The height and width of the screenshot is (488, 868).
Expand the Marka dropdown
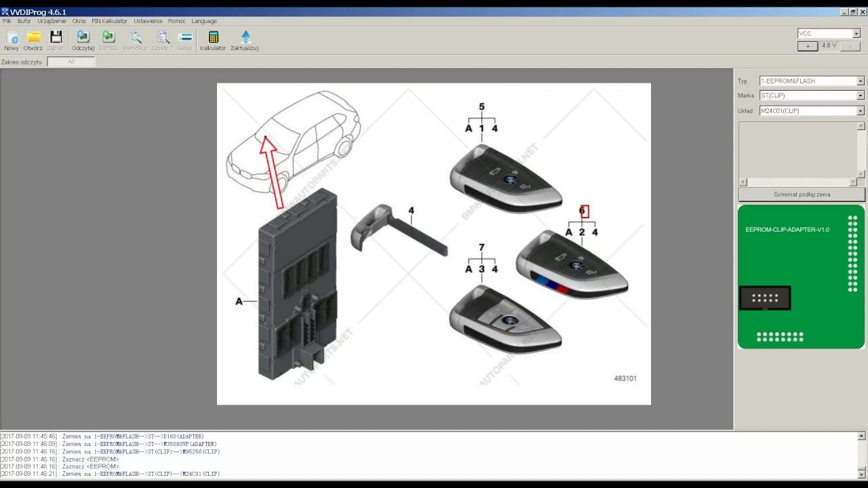point(861,96)
